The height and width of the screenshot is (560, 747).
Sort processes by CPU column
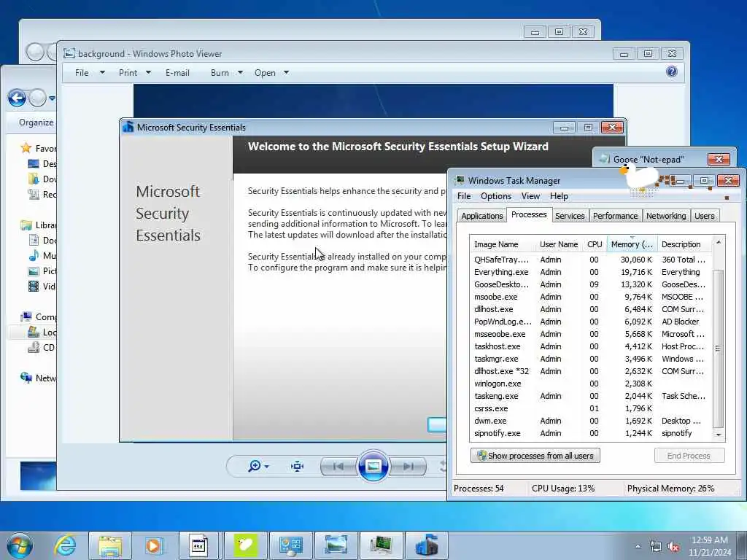[594, 244]
